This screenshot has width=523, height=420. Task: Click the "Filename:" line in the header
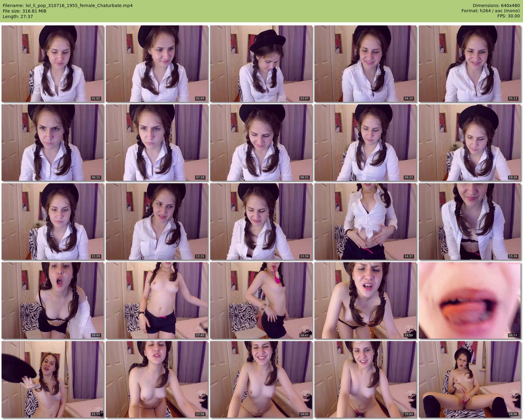68,6
